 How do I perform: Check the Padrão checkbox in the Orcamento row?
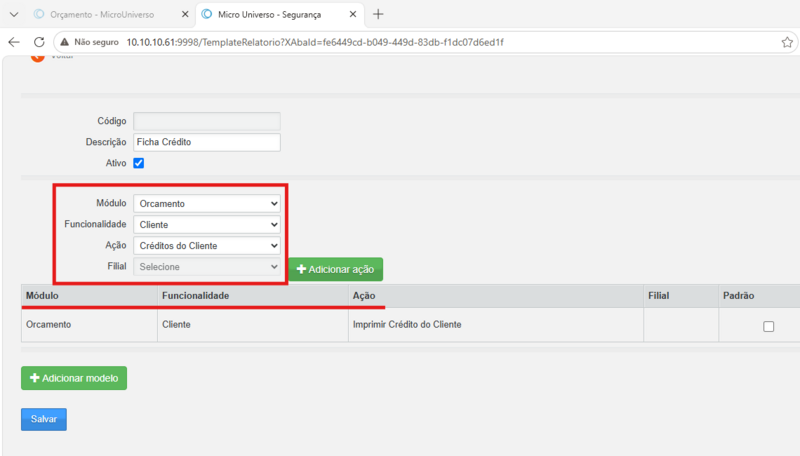pyautogui.click(x=768, y=326)
